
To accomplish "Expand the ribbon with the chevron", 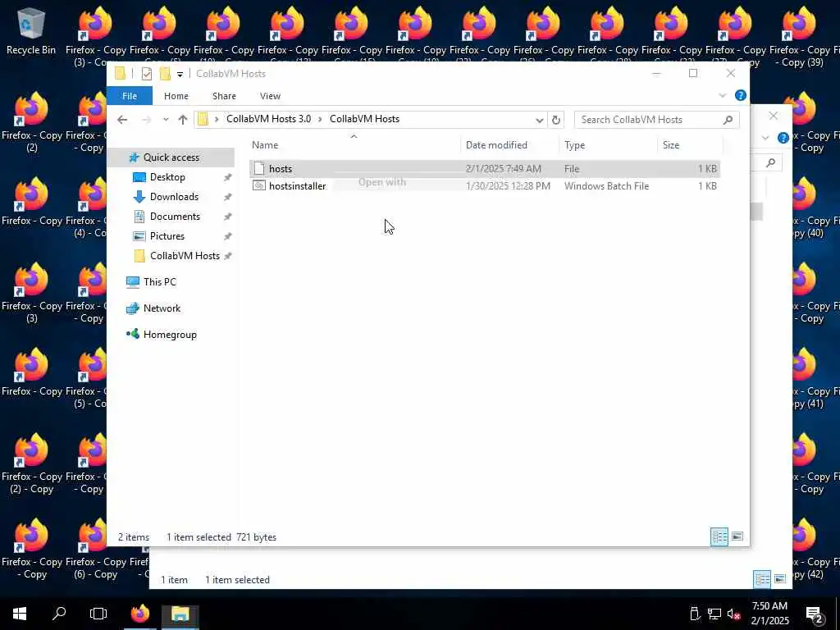I will 722,96.
